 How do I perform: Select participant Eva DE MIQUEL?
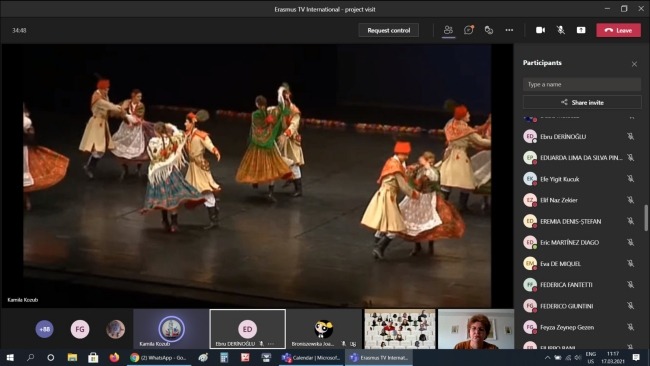coord(582,264)
